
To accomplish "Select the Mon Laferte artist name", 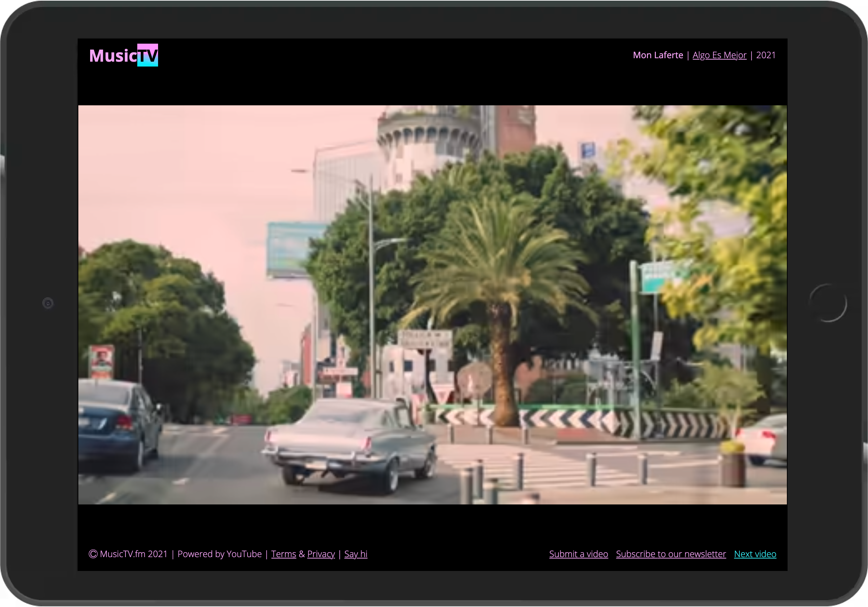I will coord(658,55).
